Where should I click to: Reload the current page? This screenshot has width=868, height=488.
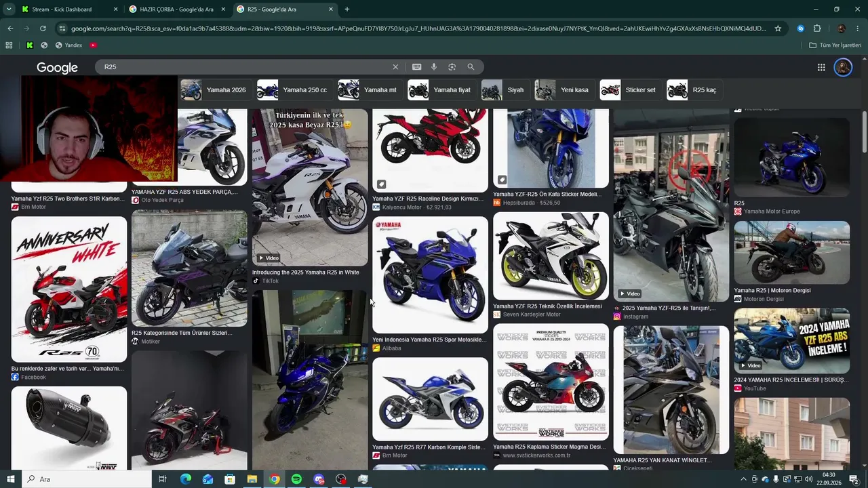click(43, 28)
